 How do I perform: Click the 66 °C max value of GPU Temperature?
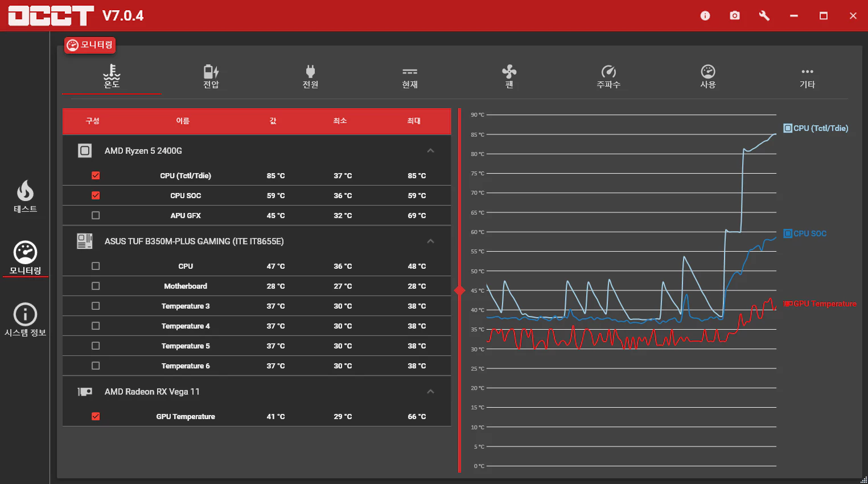point(417,416)
